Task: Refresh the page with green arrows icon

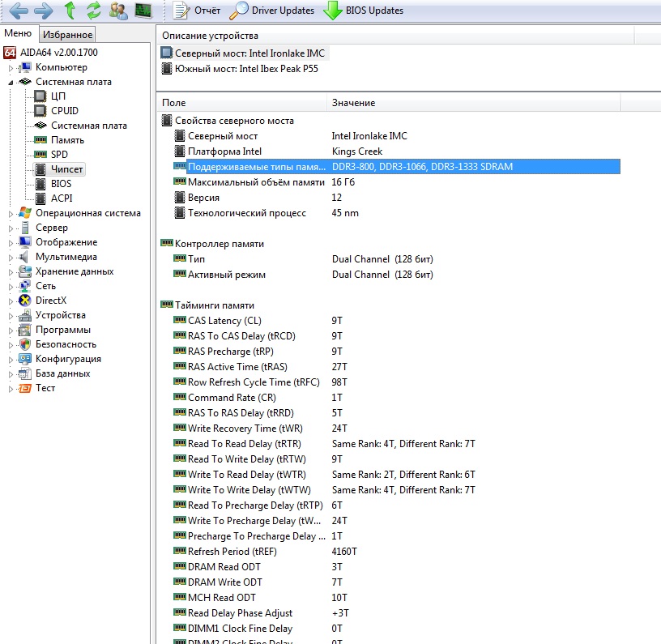Action: click(94, 11)
